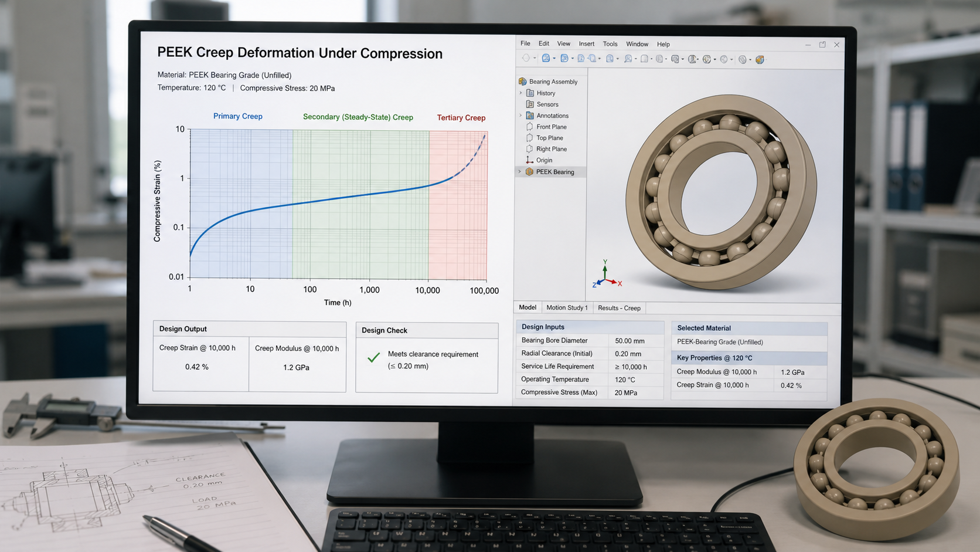Open the Tools menu
The height and width of the screenshot is (552, 980).
pyautogui.click(x=610, y=44)
